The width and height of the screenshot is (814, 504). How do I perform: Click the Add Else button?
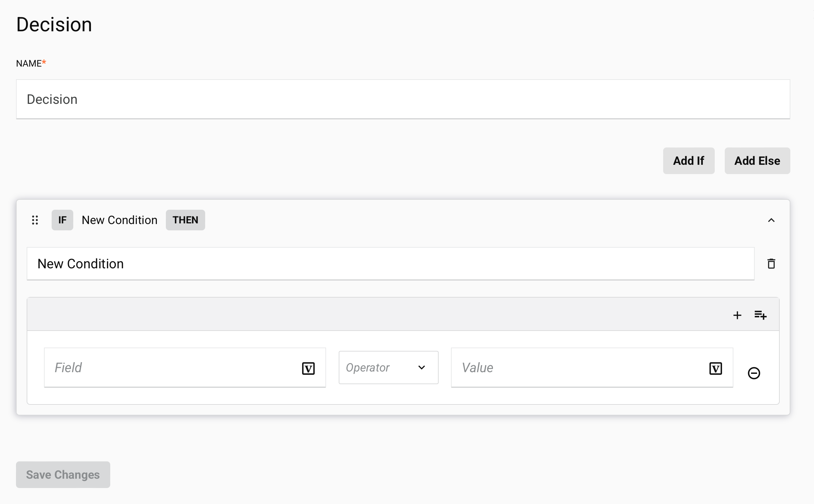click(x=757, y=160)
